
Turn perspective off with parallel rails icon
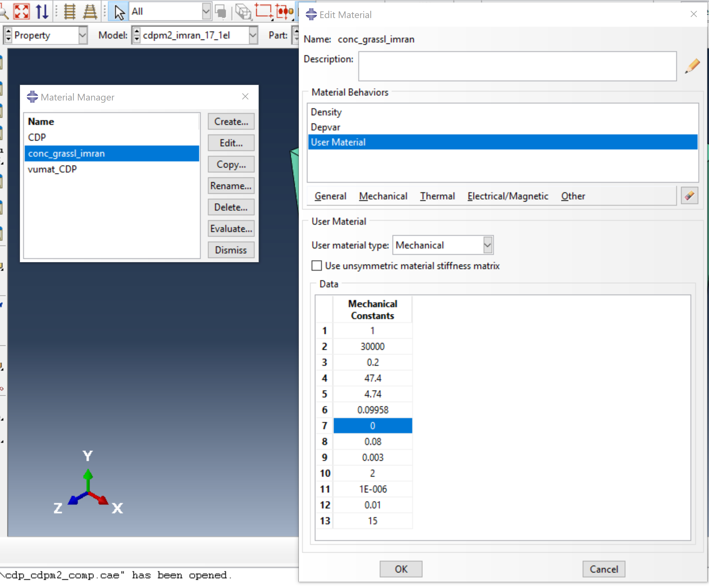coord(70,11)
